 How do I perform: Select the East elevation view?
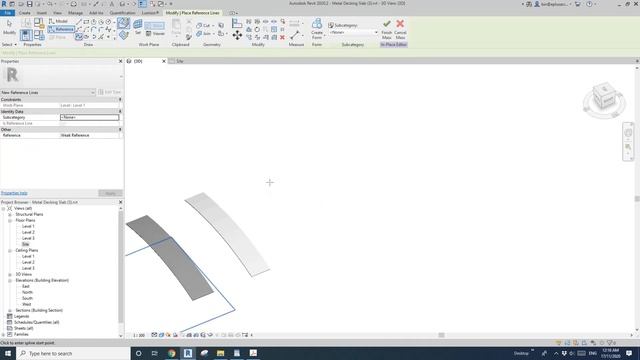26,286
